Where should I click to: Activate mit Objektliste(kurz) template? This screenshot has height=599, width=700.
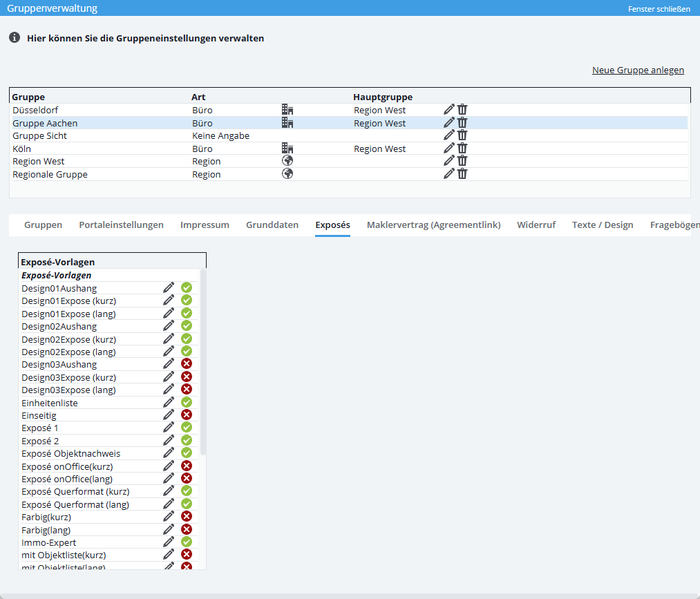click(x=187, y=554)
